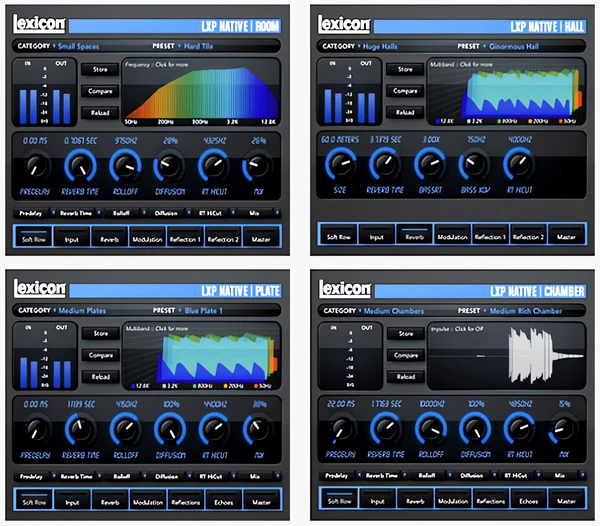
Task: Click the Diffusion knob in Room plugin
Action: pos(170,166)
